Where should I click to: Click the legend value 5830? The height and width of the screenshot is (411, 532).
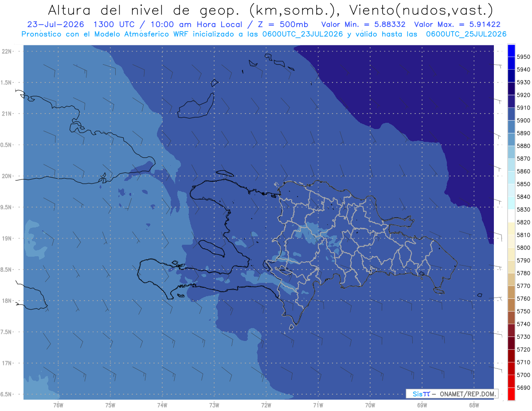tap(523, 209)
